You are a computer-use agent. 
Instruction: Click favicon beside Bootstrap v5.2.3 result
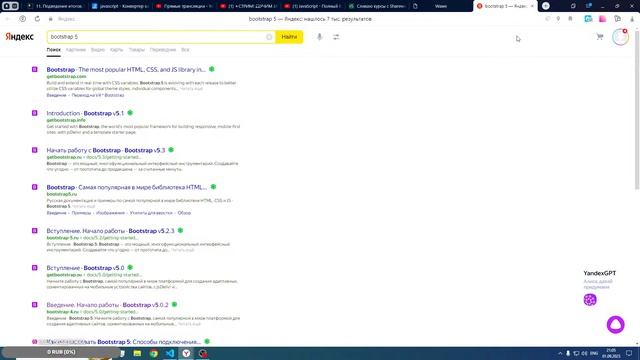pyautogui.click(x=35, y=231)
